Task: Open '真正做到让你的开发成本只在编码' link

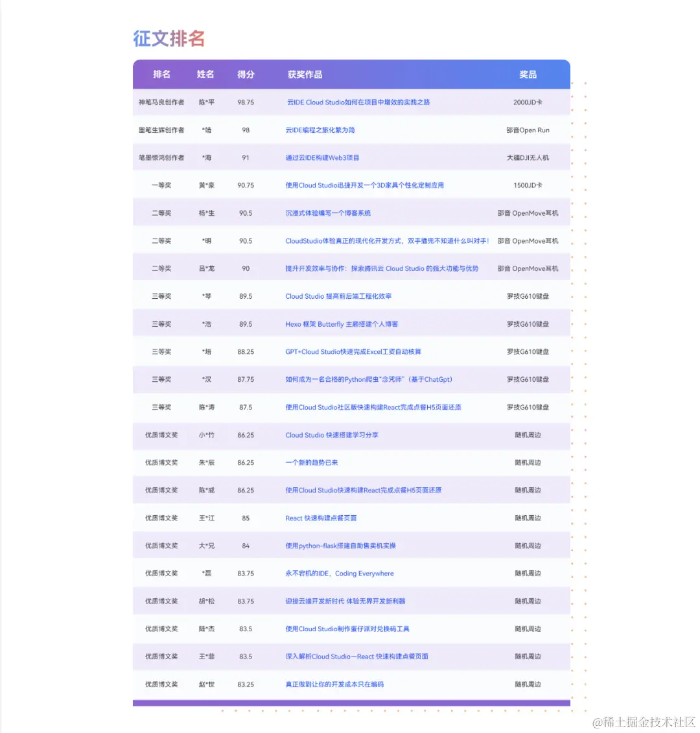Action: [x=334, y=684]
